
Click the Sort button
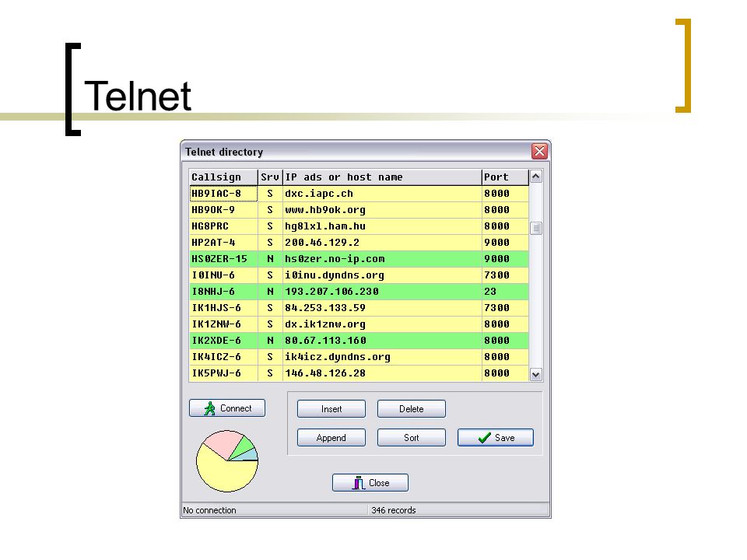click(x=411, y=438)
